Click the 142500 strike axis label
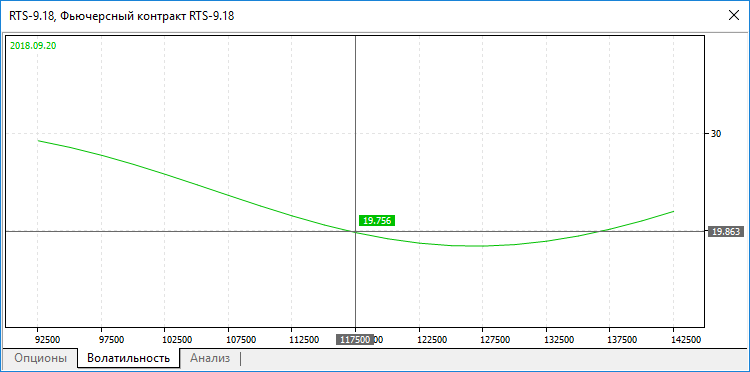The width and height of the screenshot is (750, 372). click(x=686, y=339)
